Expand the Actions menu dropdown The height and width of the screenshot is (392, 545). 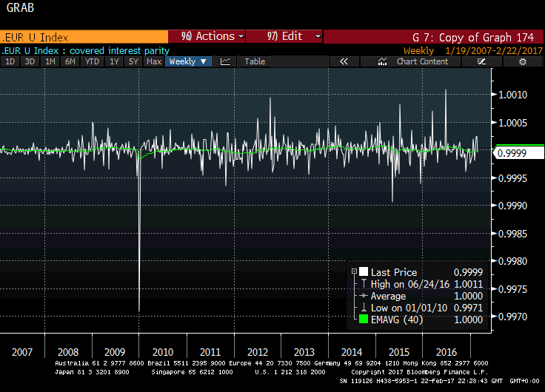coord(208,36)
